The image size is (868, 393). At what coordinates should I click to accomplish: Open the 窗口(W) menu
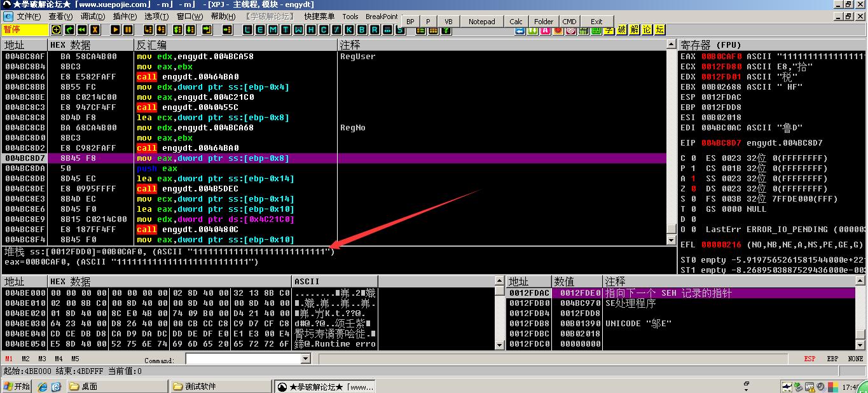coord(189,17)
